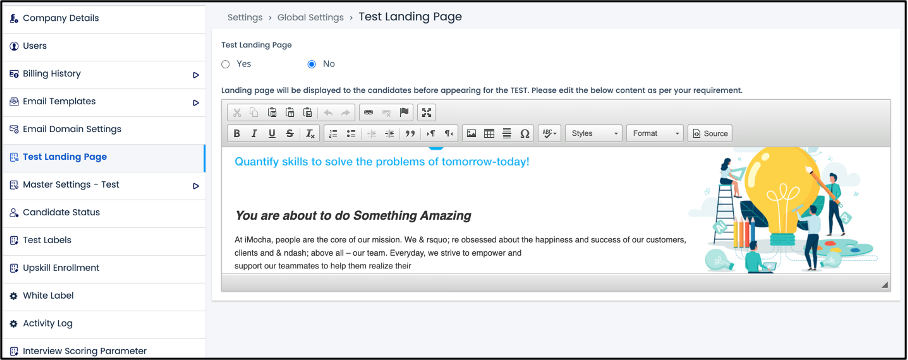Expand Master Settings - Test submenu arrow
Screen dimensions: 908x360
pyautogui.click(x=196, y=186)
